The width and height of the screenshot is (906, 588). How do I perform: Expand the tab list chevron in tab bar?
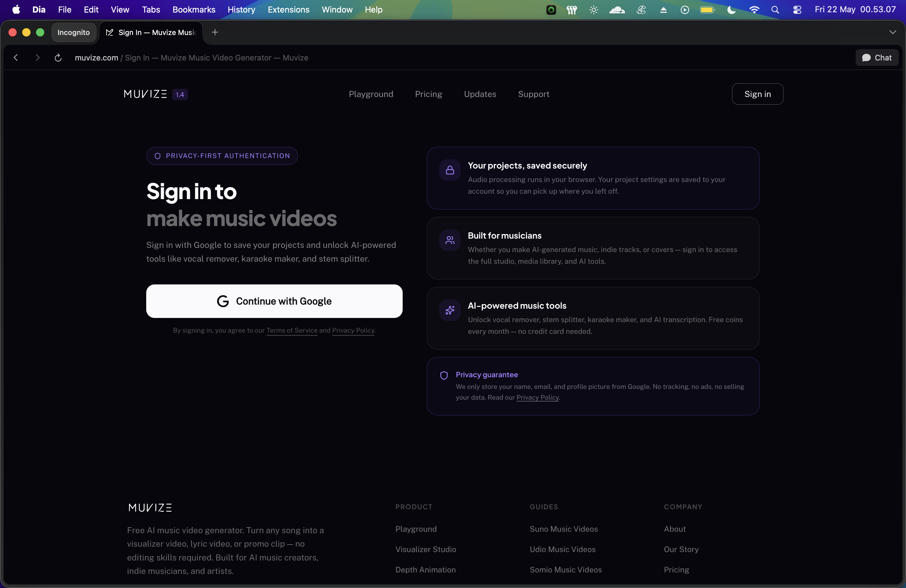tap(892, 32)
